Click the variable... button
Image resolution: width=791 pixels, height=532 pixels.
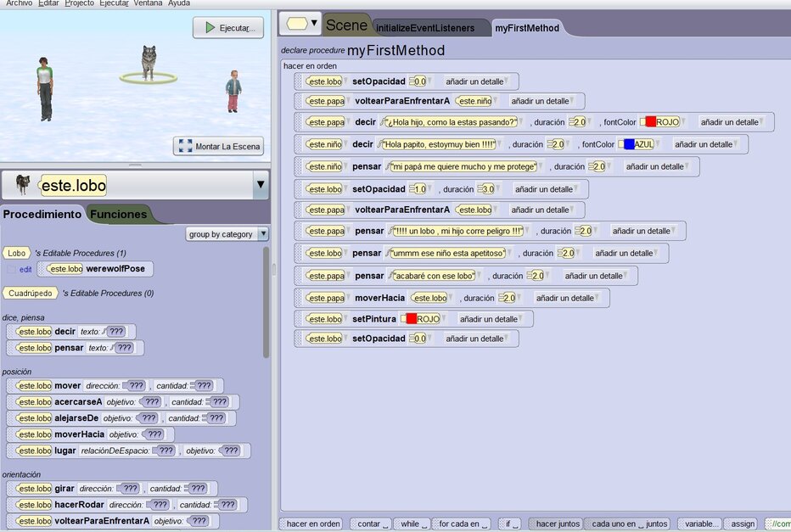coord(703,524)
